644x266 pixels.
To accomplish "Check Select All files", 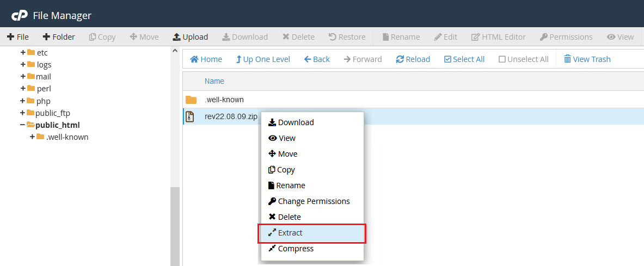I will (x=464, y=59).
